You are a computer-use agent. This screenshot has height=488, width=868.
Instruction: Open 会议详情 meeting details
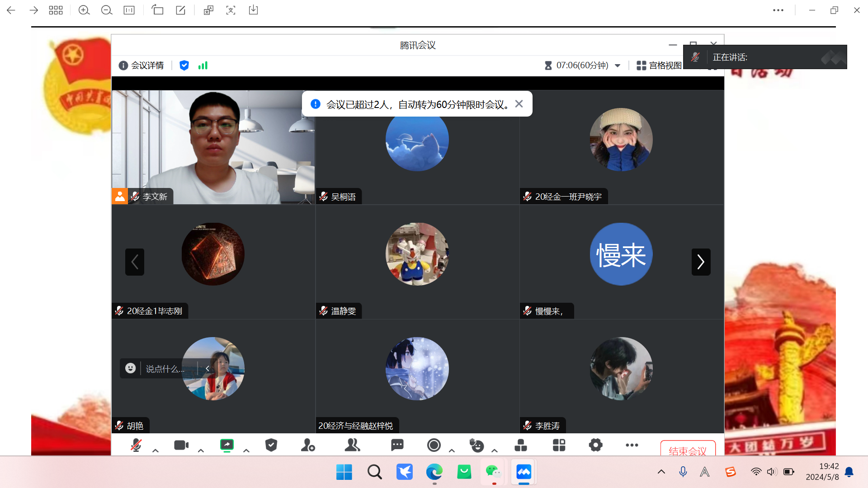pos(142,66)
